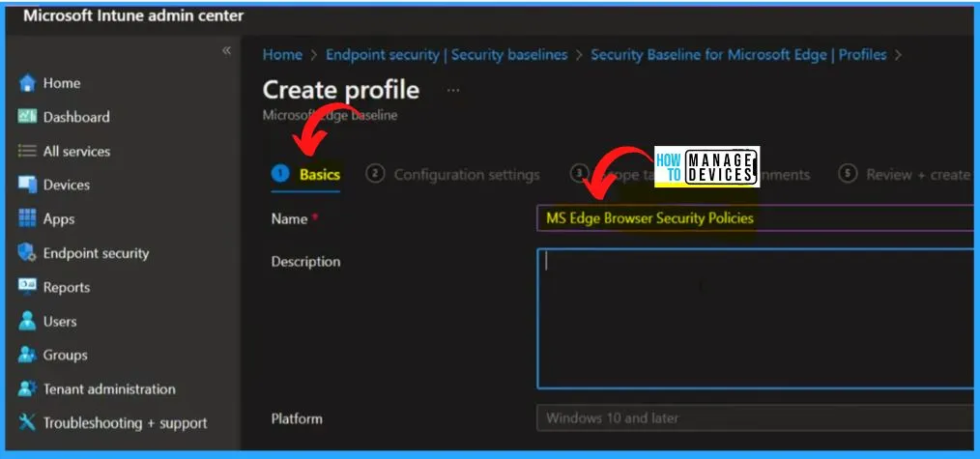Click the Endpoint security shield icon
Viewport: 980px width, 459px height.
[27, 253]
